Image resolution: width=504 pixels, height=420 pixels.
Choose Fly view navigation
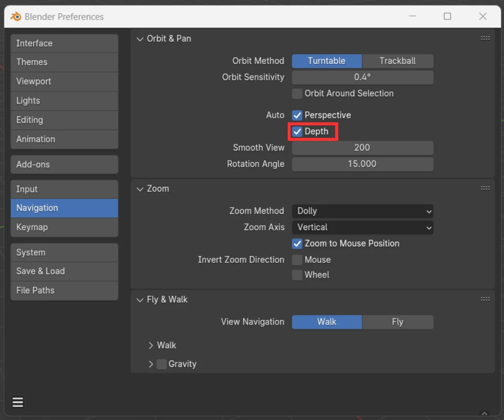click(x=397, y=322)
